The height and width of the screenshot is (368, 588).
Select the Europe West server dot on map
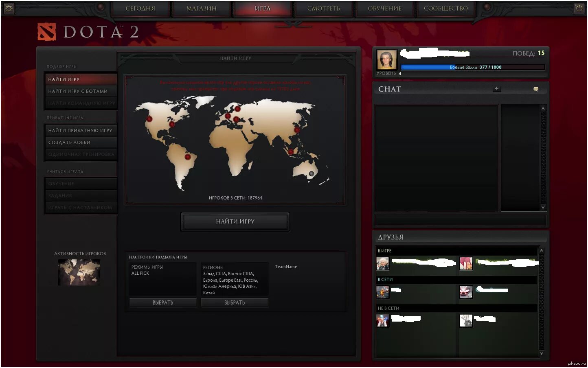[228, 116]
